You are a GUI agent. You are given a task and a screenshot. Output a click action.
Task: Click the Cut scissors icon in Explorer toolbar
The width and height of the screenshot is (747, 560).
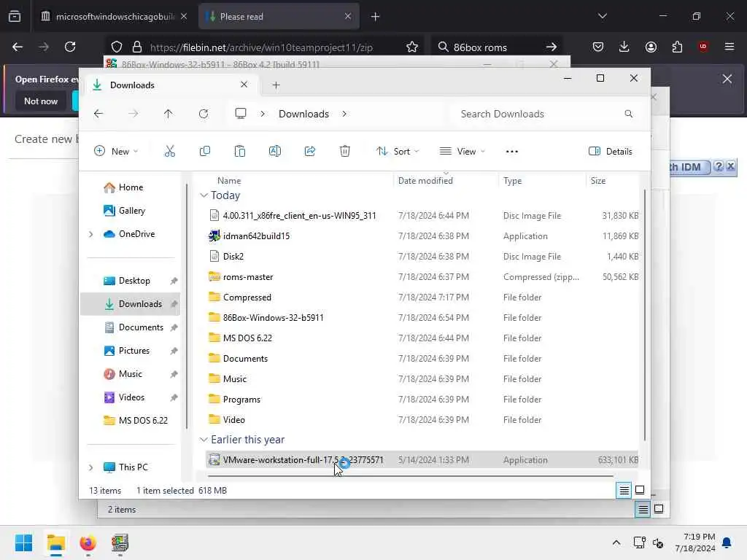pos(169,151)
